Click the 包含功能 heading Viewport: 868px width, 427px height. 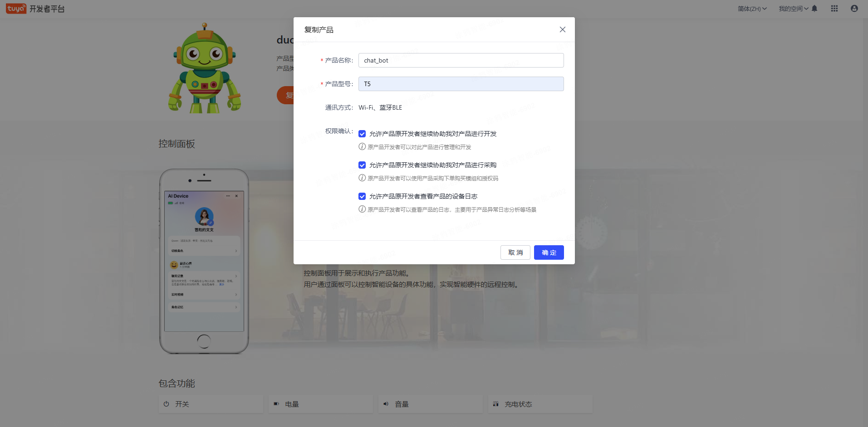pyautogui.click(x=177, y=383)
